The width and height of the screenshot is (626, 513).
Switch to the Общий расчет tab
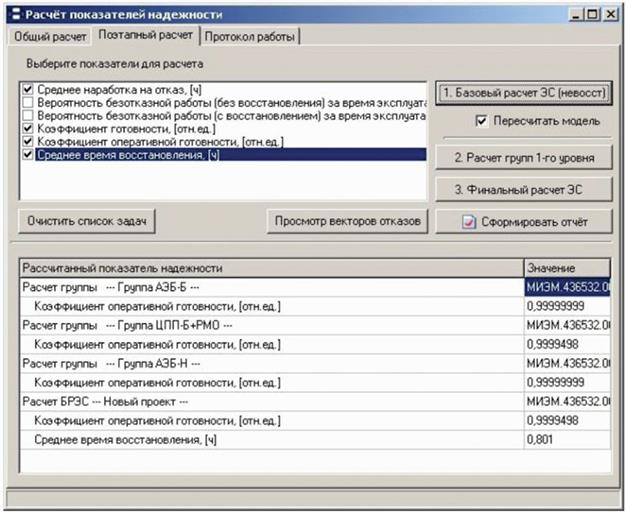click(49, 37)
